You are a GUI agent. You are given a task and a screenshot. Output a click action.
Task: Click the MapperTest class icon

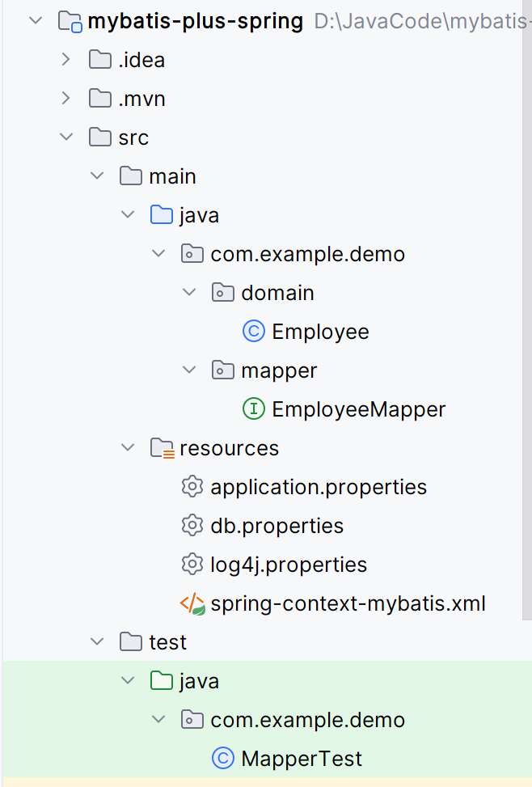(223, 758)
